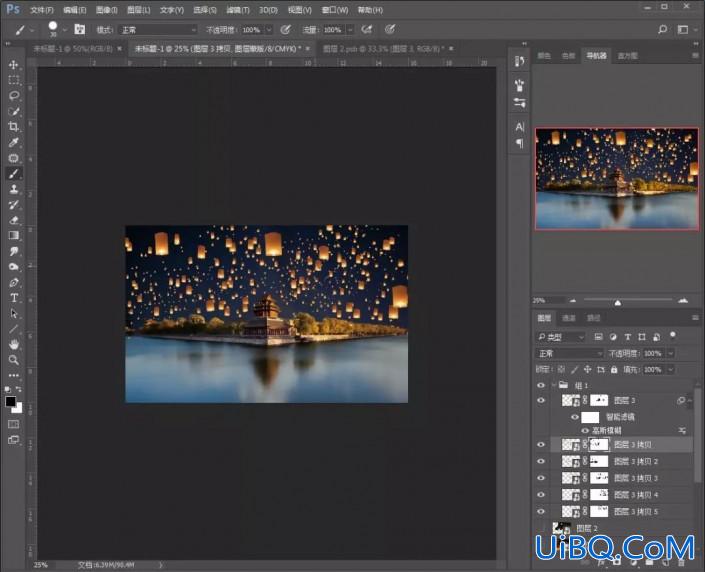Select the Eraser tool
Screen dimensions: 705x572
click(x=13, y=220)
